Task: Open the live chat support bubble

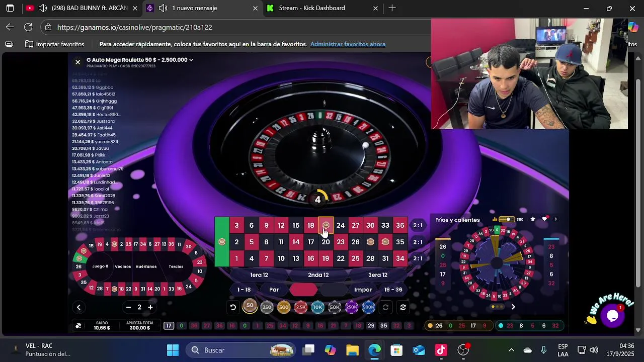Action: [612, 316]
